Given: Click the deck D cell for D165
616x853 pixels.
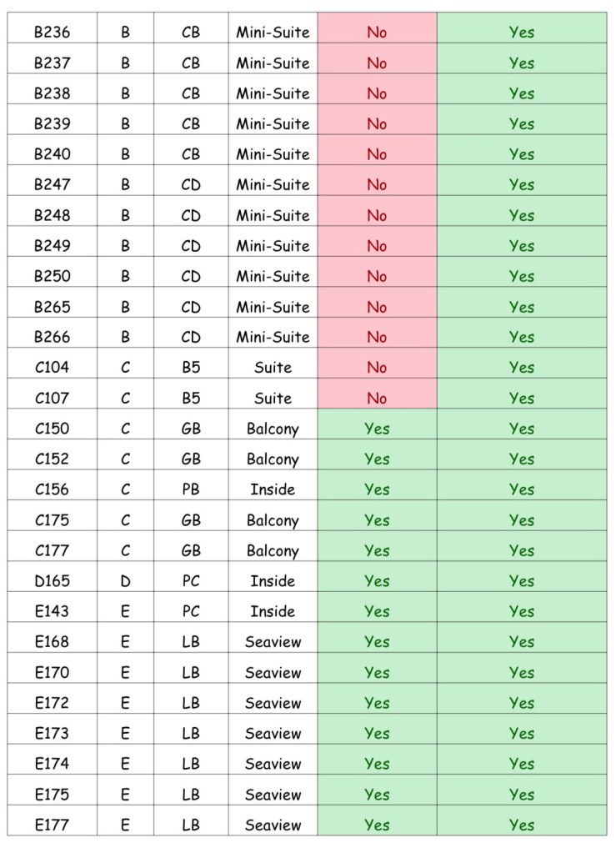Looking at the screenshot, I should 125,581.
